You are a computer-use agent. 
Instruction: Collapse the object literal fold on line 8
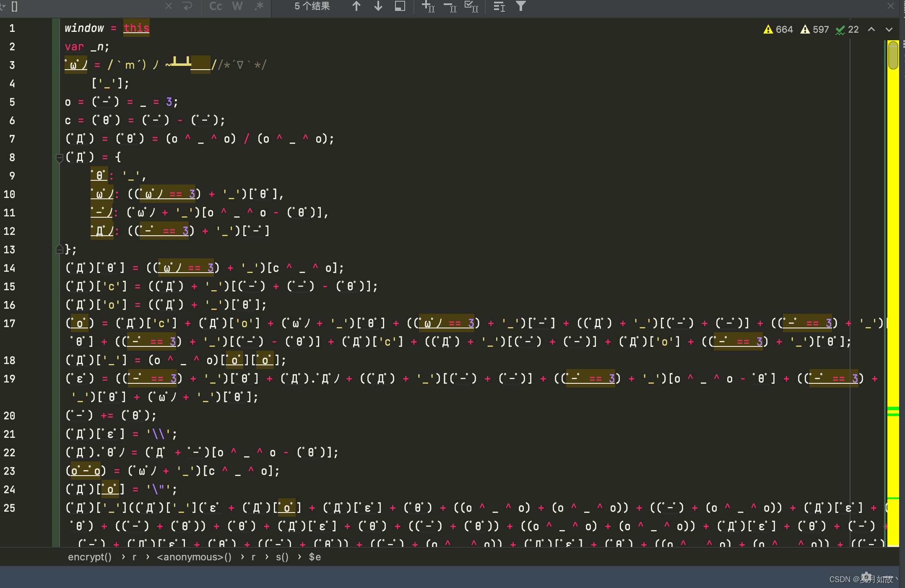[60, 158]
